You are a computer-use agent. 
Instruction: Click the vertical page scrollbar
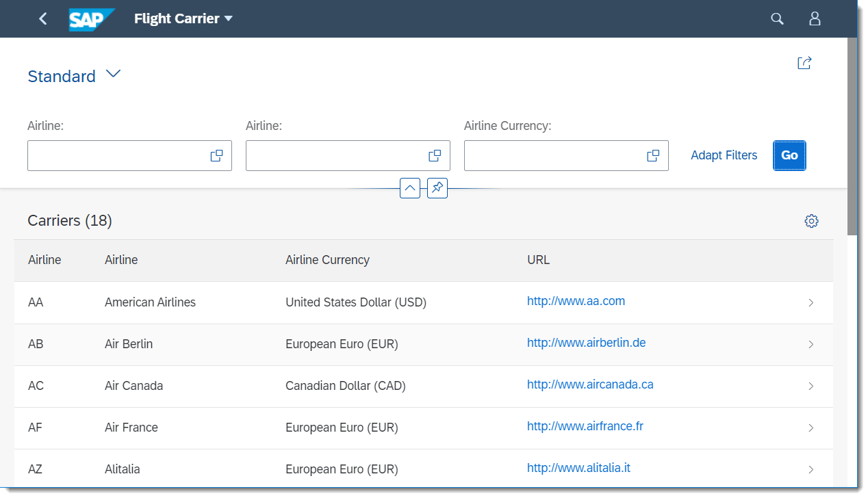pos(852,137)
